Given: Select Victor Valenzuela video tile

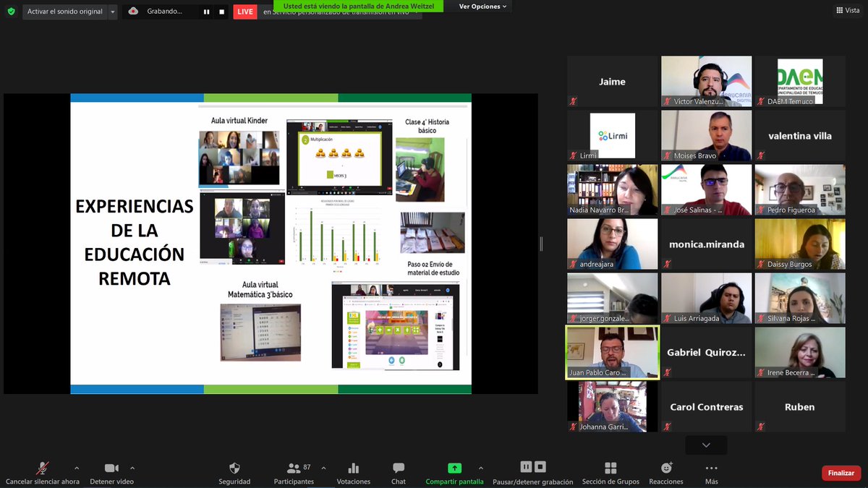Looking at the screenshot, I should (706, 81).
